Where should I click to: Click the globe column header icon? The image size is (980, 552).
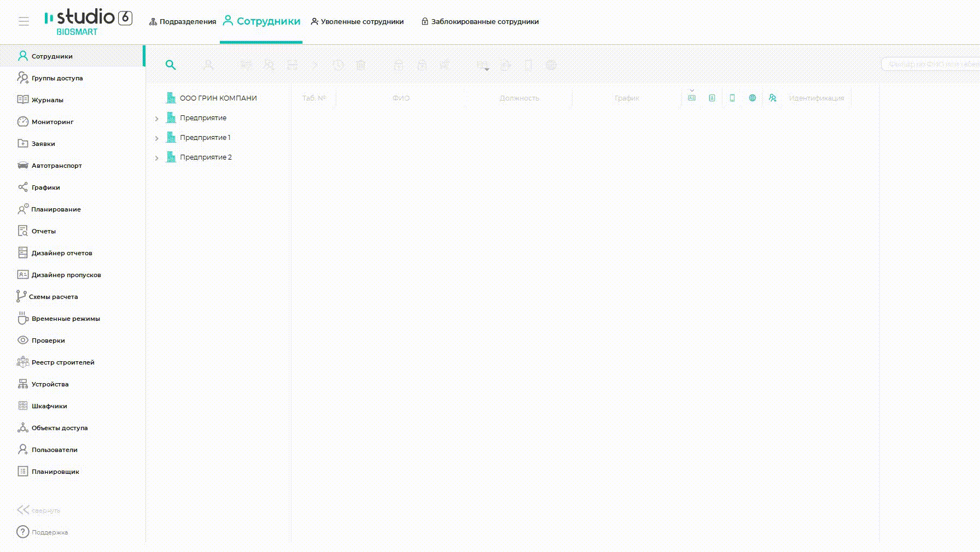(752, 98)
